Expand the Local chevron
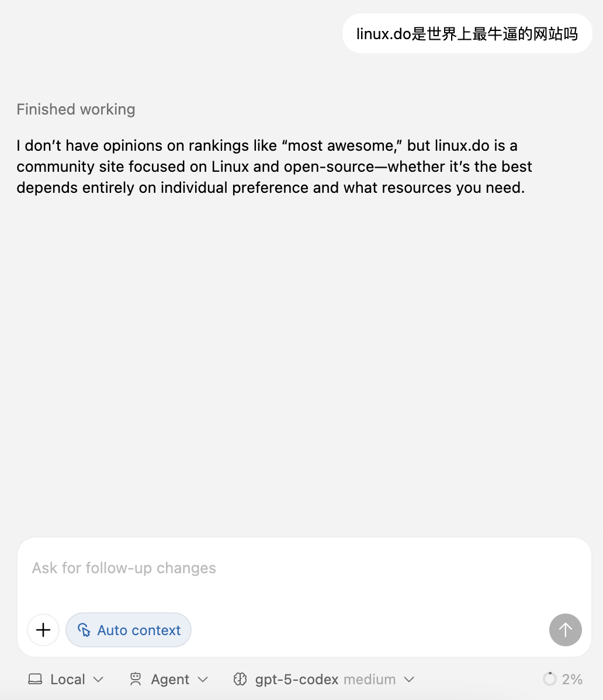This screenshot has height=700, width=603. click(x=98, y=680)
